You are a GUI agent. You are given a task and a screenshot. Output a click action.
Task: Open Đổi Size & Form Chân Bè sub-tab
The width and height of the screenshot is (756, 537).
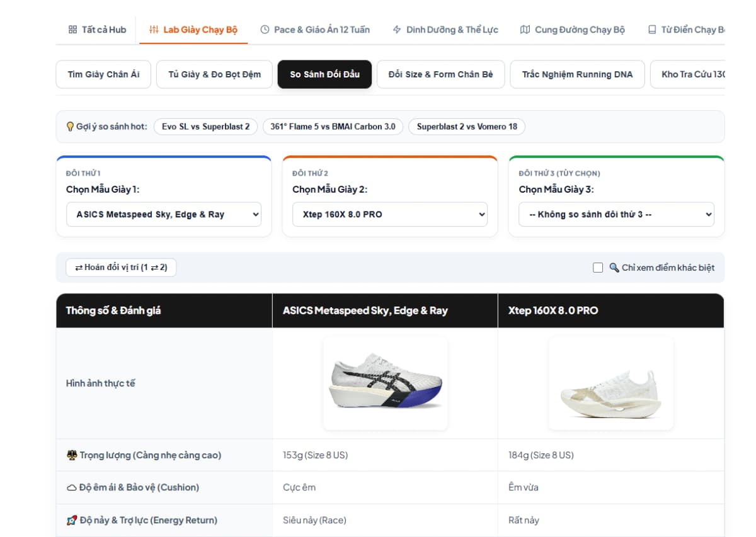[441, 74]
